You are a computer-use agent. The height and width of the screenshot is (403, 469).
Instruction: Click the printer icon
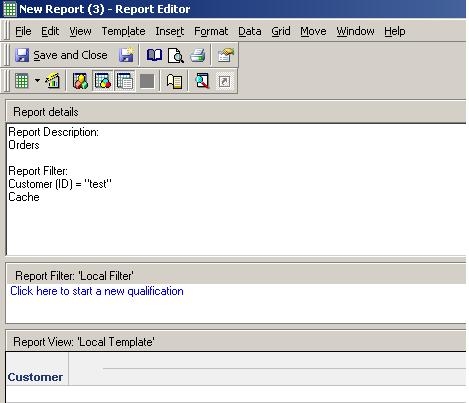tap(198, 55)
